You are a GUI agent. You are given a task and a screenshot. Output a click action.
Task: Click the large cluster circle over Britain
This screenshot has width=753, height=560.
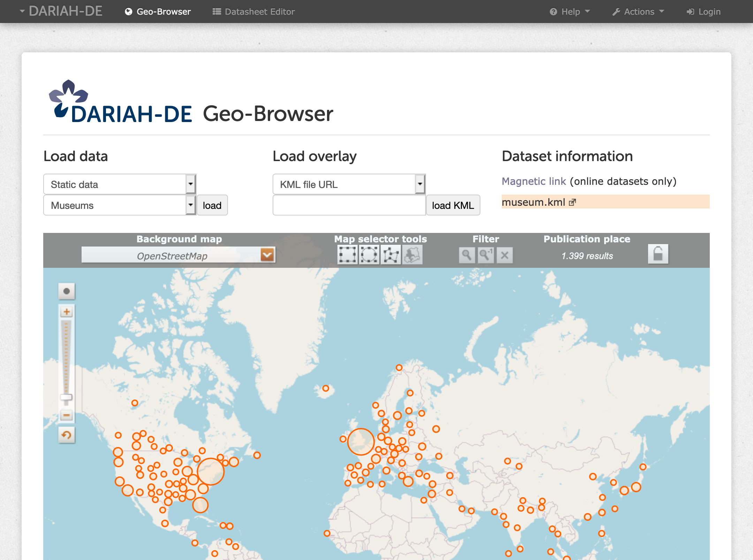(x=361, y=442)
